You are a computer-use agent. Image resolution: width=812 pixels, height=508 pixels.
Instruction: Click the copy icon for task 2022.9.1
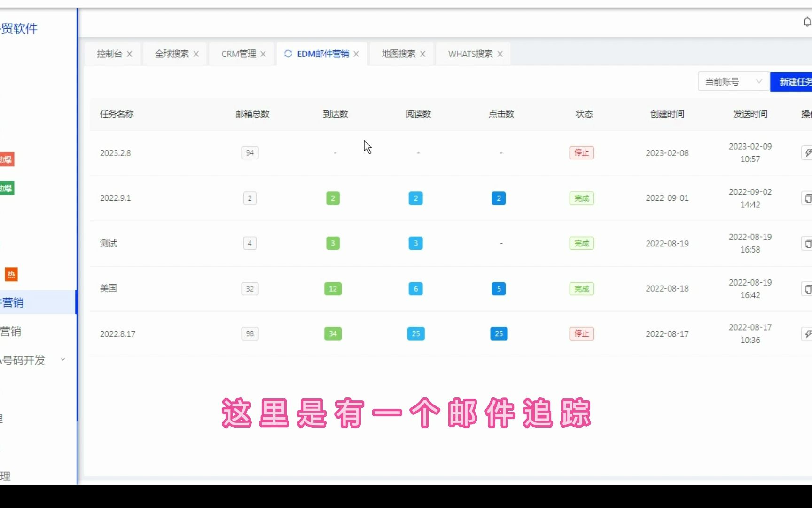[807, 198]
